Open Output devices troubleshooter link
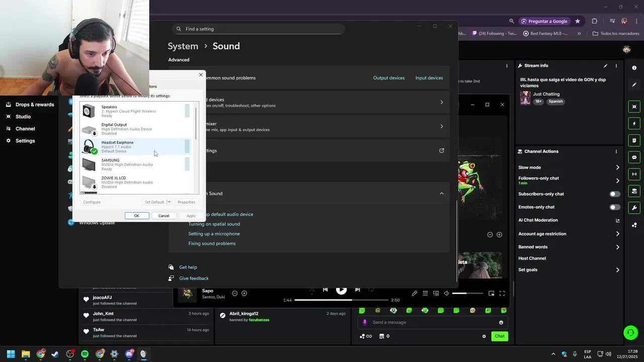The width and height of the screenshot is (644, 362). click(x=389, y=78)
